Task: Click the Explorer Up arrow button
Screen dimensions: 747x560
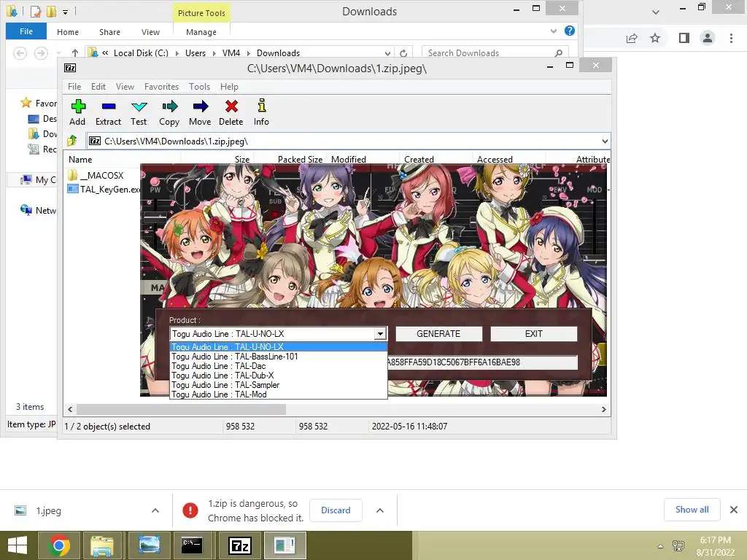Action: point(75,52)
